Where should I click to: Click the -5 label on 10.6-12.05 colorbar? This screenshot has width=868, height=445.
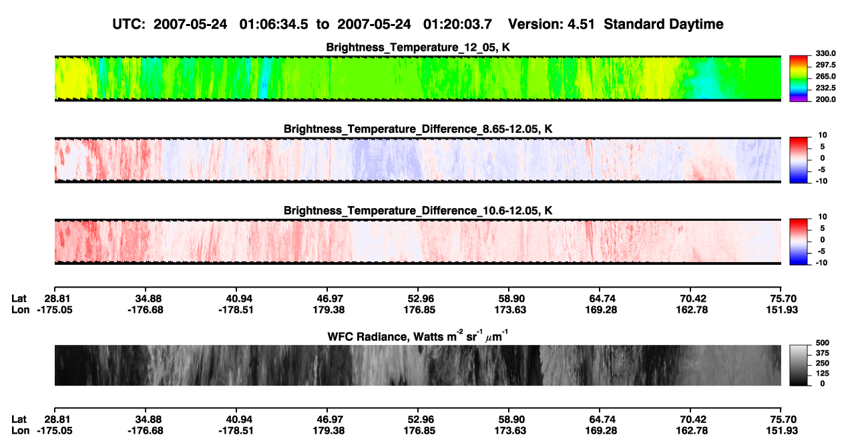[x=823, y=251]
